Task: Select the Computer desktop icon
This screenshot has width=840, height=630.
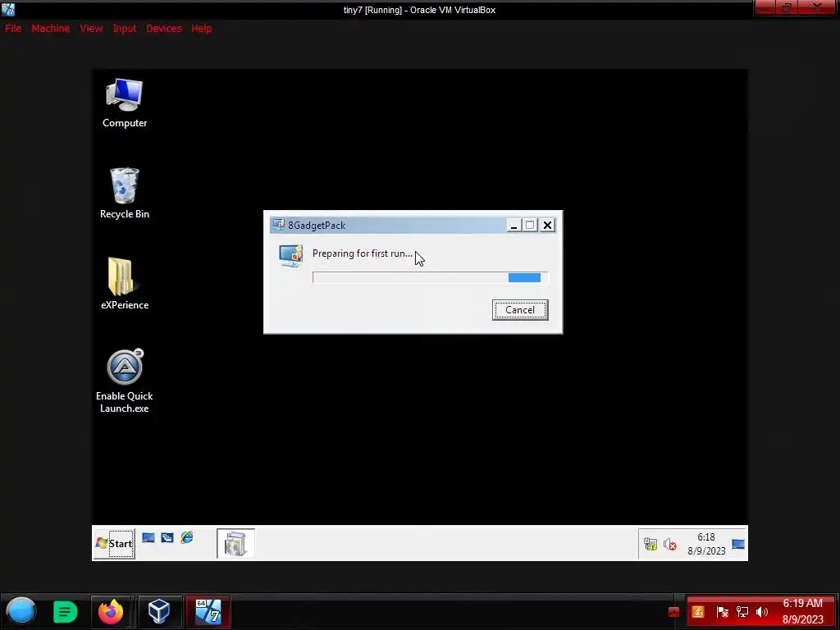Action: click(x=125, y=103)
